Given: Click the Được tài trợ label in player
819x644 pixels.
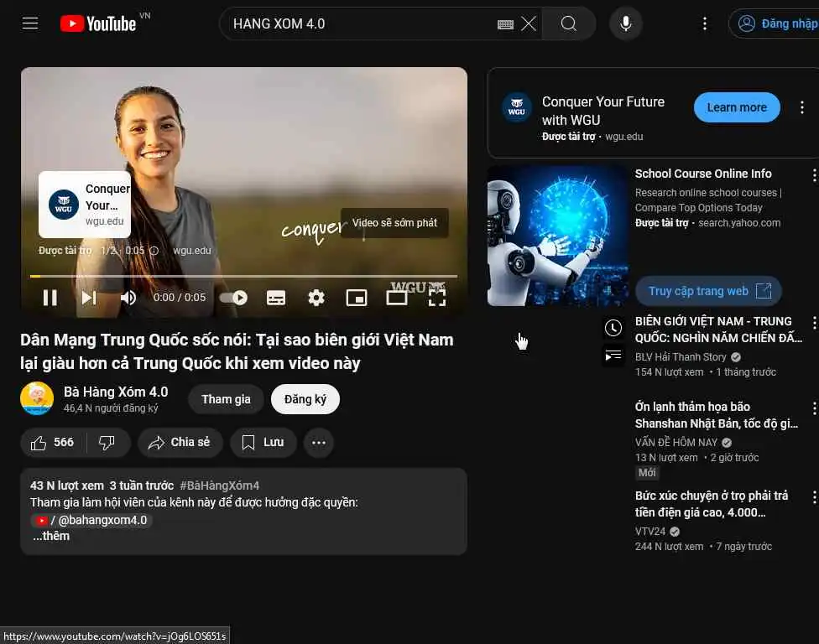Looking at the screenshot, I should [65, 251].
